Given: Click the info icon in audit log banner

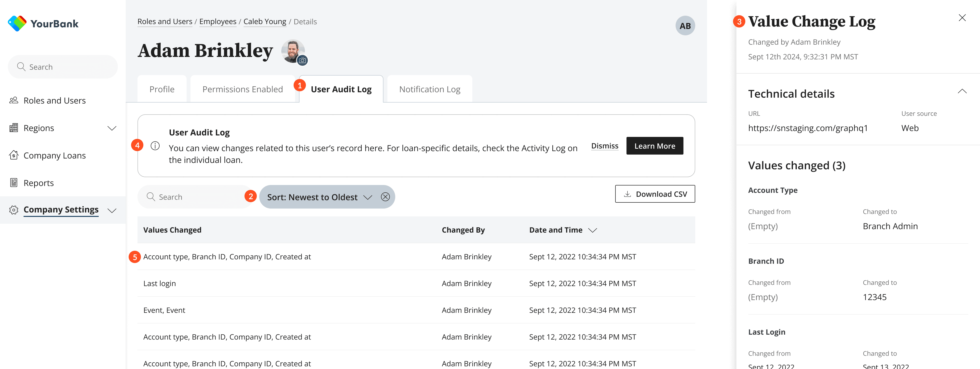Looking at the screenshot, I should 155,146.
